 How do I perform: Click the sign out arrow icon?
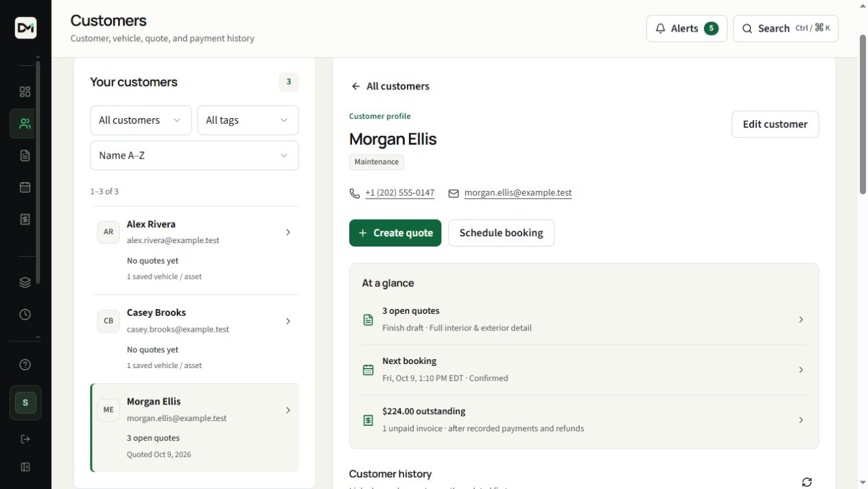coord(25,439)
